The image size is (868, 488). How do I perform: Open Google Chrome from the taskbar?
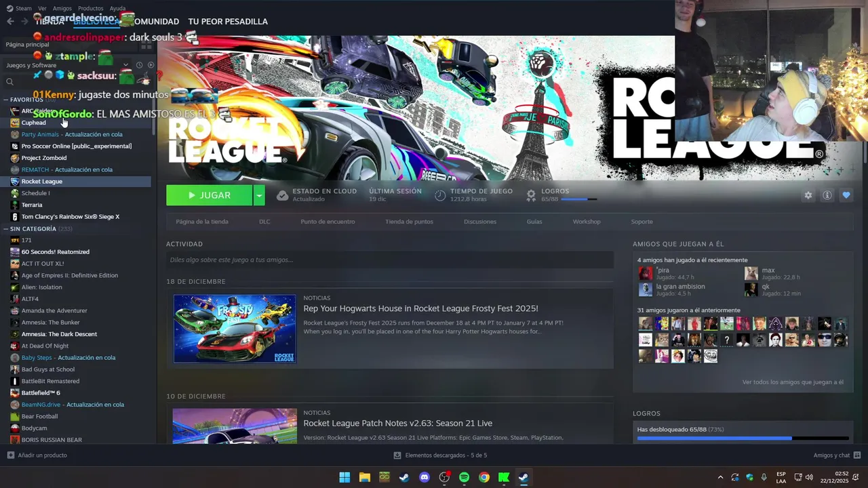[x=484, y=477]
